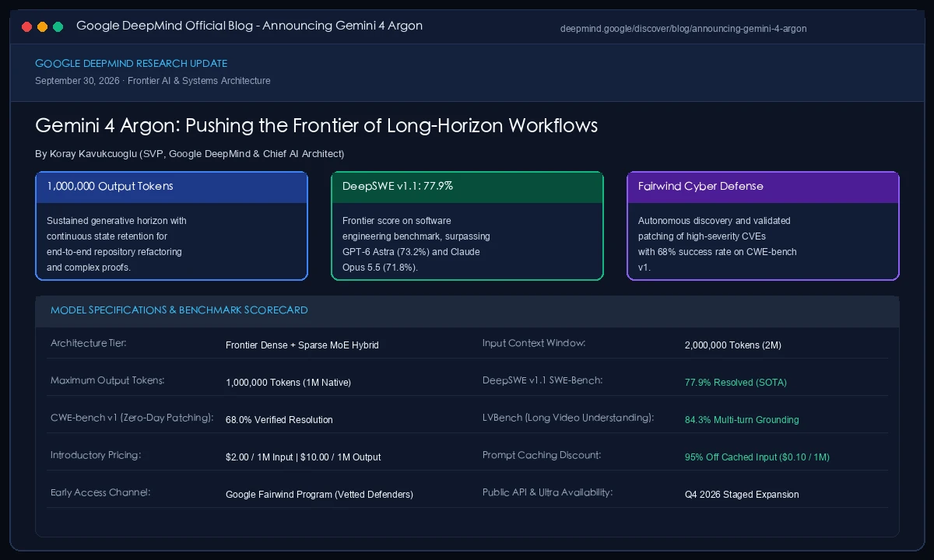Click the 'Early Access Channel:' label
Screen dimensions: 934x560
tap(100, 492)
